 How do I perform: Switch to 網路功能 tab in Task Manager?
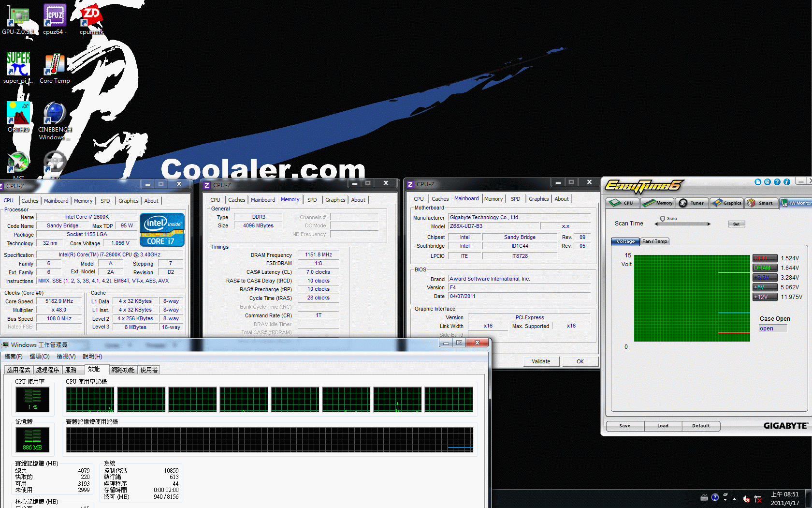click(x=123, y=370)
